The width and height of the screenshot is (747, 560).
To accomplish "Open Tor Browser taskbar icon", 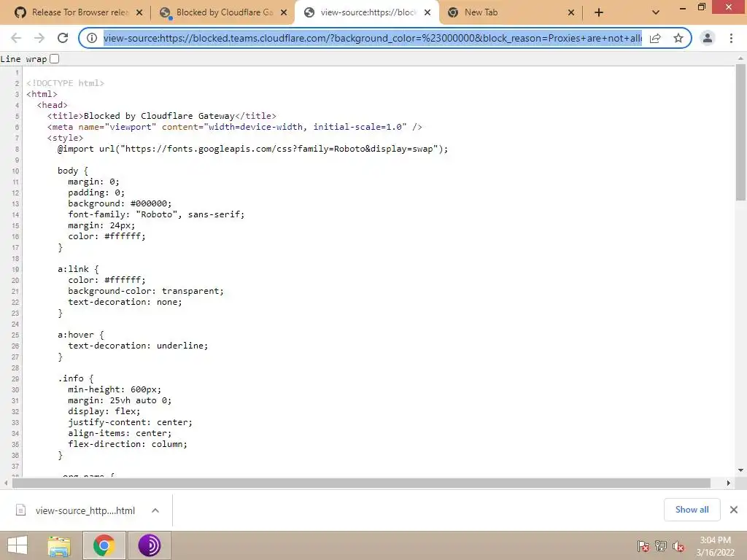I will coord(149,545).
